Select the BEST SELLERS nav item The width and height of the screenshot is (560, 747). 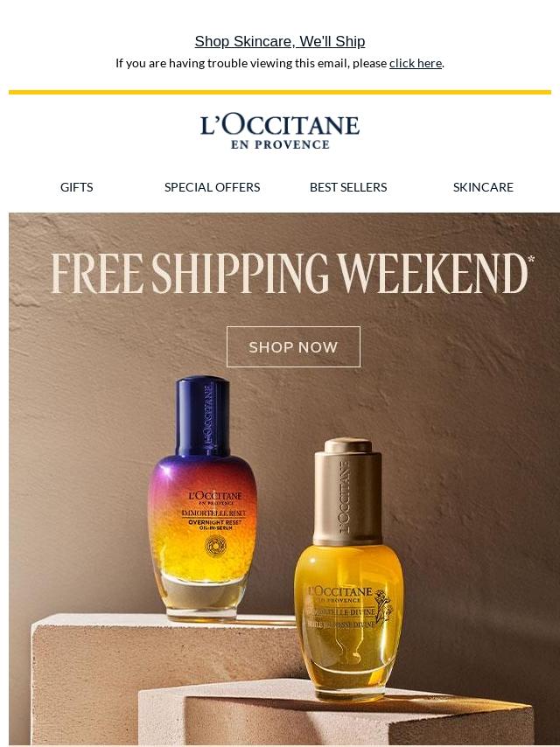coord(348,187)
